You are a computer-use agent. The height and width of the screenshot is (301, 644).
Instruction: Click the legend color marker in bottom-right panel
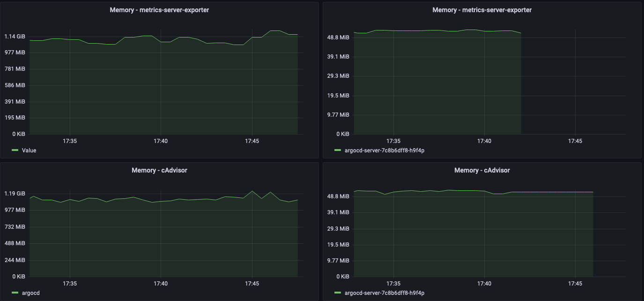click(x=337, y=293)
